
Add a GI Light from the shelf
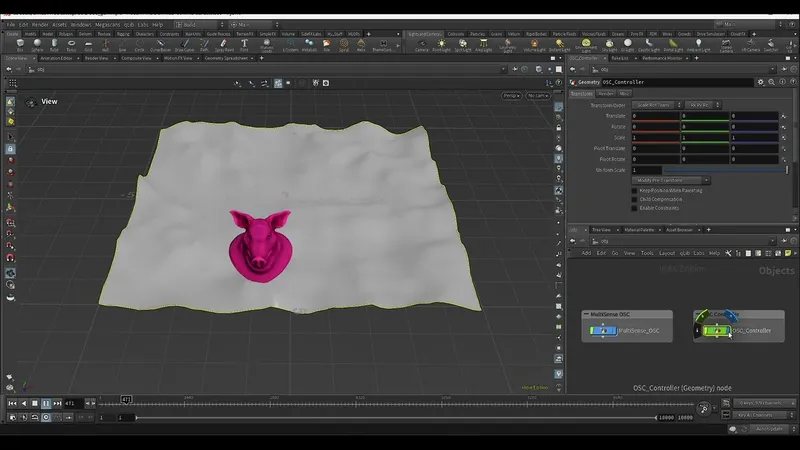point(628,45)
